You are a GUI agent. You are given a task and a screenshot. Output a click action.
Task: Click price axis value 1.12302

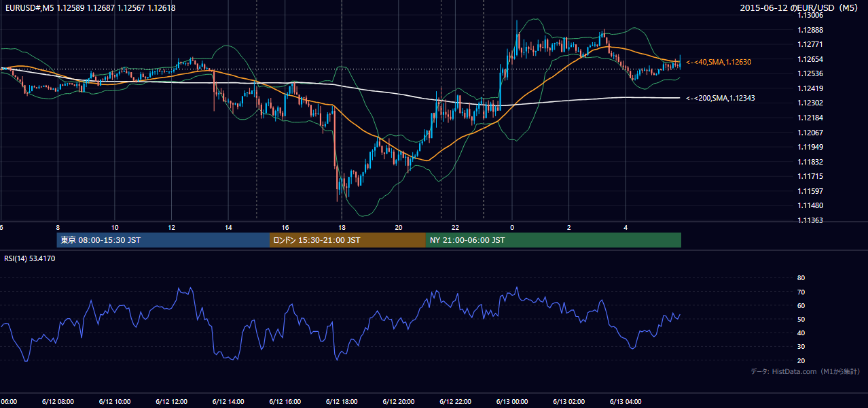pyautogui.click(x=810, y=103)
